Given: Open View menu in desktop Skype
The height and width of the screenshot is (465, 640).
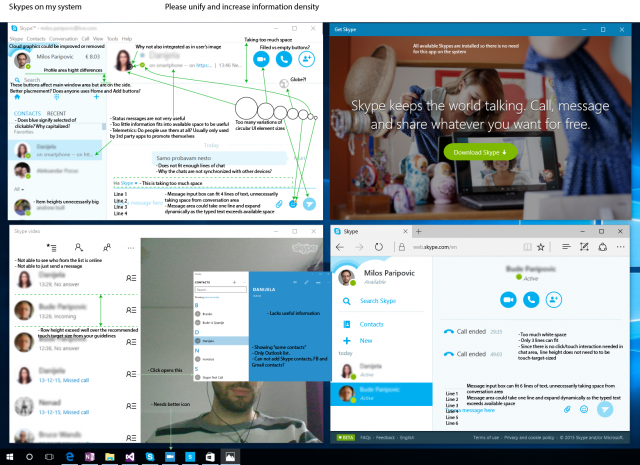Looking at the screenshot, I should pyautogui.click(x=98, y=39).
